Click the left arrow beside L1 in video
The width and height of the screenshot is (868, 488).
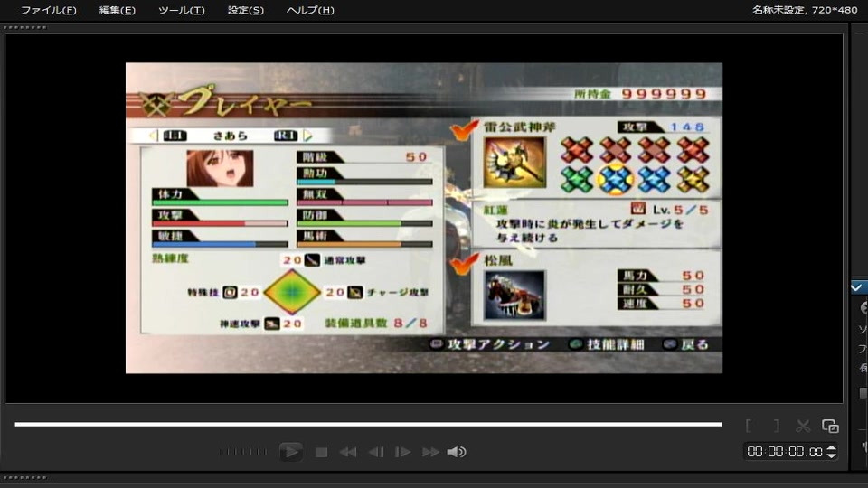point(154,135)
